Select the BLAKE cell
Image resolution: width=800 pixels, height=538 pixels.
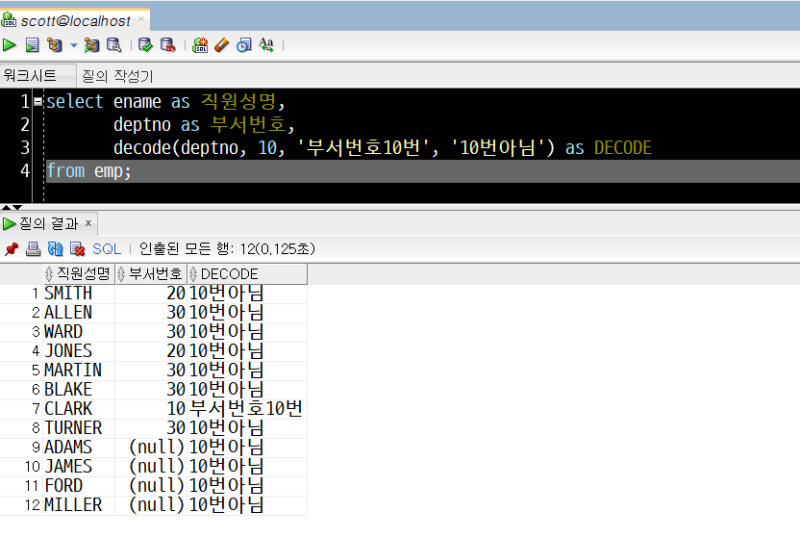[79, 389]
